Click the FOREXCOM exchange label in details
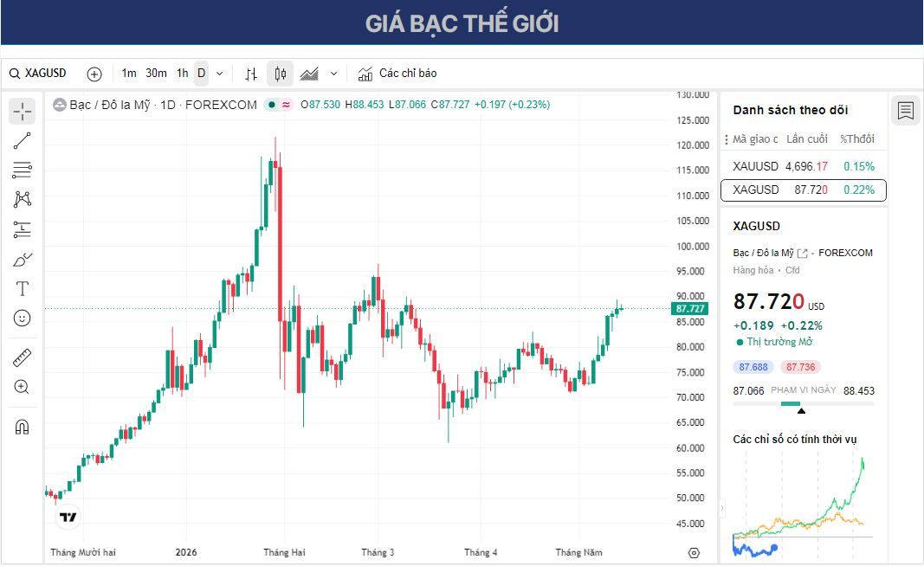Image resolution: width=924 pixels, height=566 pixels. (845, 254)
